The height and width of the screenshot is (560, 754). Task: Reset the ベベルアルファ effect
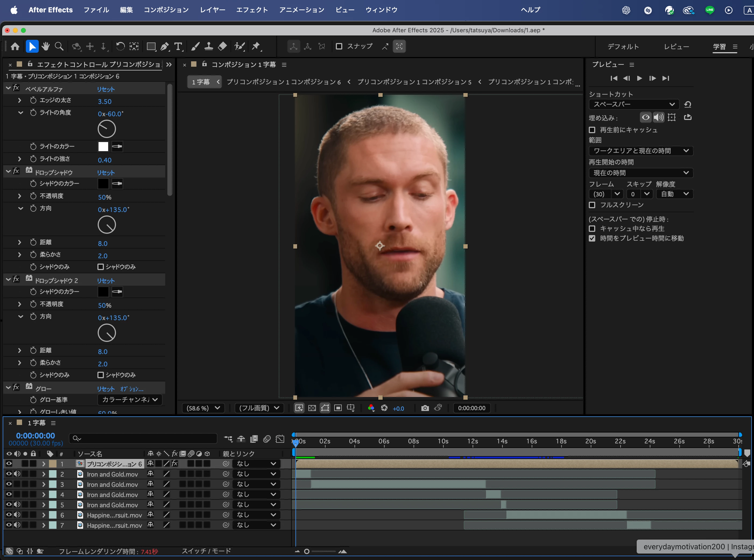click(106, 89)
